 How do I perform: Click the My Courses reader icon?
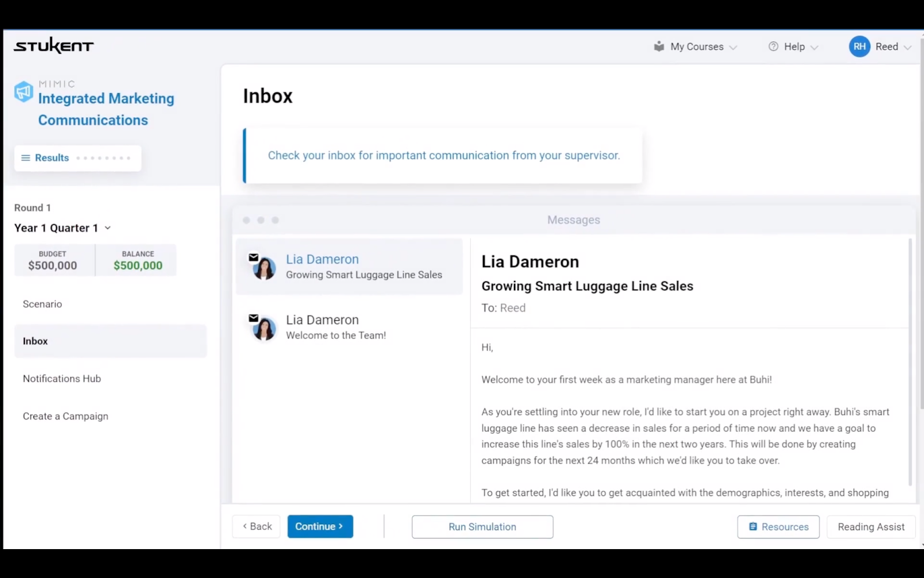(x=659, y=46)
